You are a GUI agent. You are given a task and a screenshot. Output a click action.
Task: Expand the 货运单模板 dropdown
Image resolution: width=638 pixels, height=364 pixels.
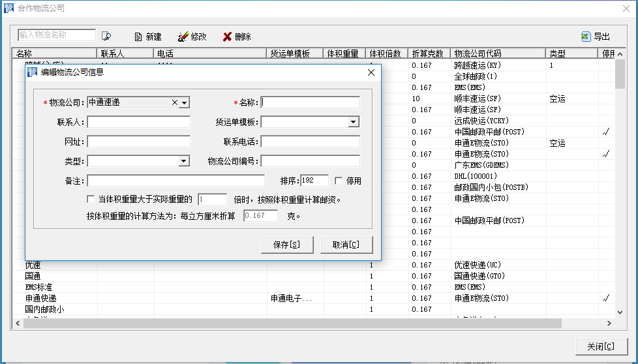coord(353,122)
